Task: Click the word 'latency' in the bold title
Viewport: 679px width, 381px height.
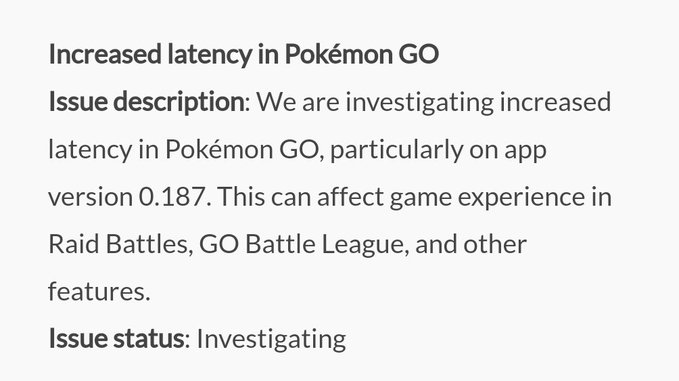Action: [x=210, y=55]
